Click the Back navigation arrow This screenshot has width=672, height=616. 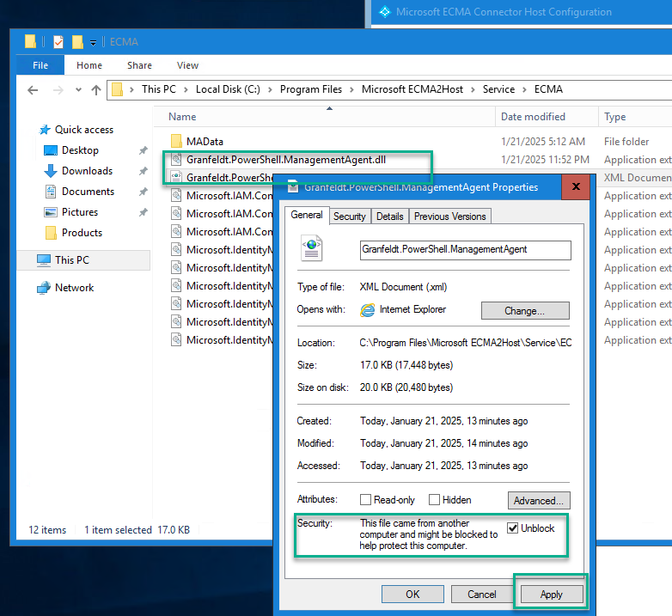click(x=33, y=89)
